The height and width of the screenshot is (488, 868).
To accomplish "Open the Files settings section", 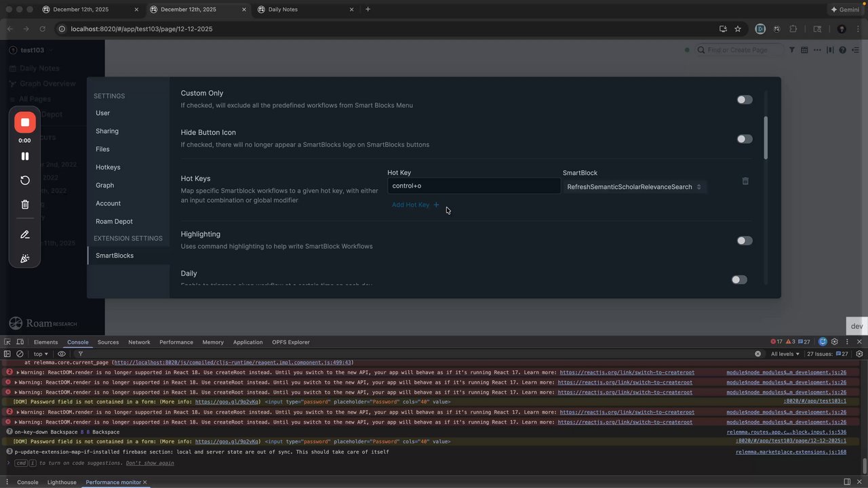I will coord(102,149).
